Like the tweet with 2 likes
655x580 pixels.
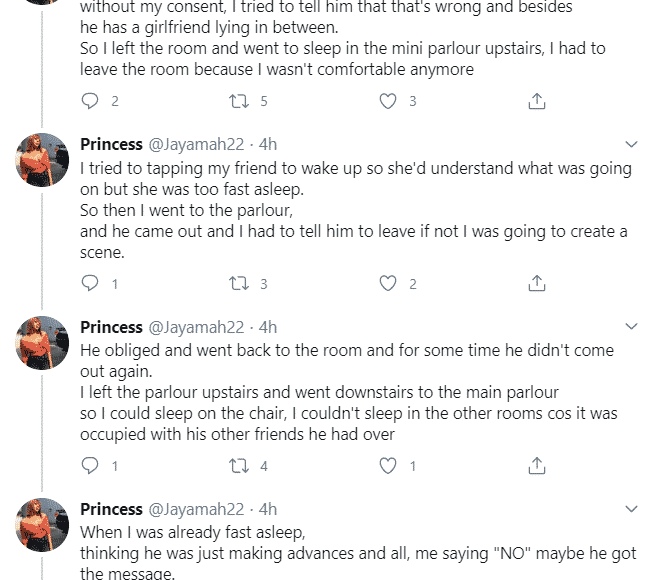[388, 284]
